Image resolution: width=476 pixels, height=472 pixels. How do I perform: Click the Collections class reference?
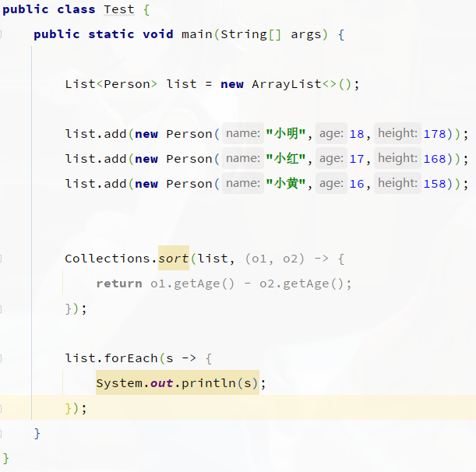tap(108, 259)
